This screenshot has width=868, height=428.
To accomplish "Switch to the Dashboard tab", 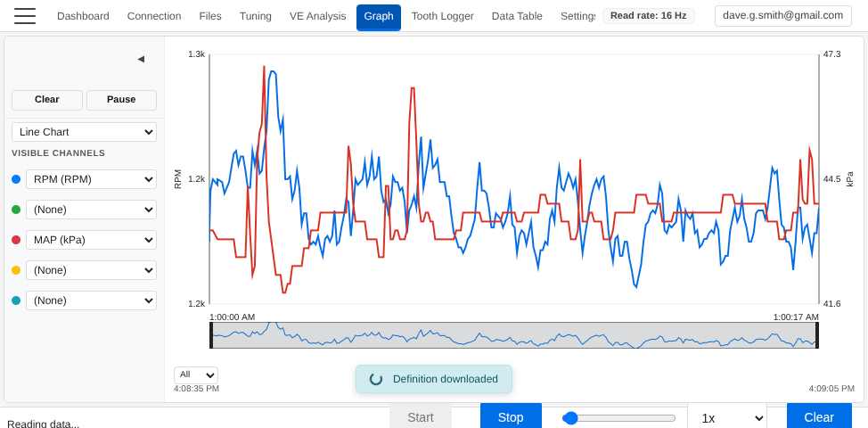I will tap(83, 16).
